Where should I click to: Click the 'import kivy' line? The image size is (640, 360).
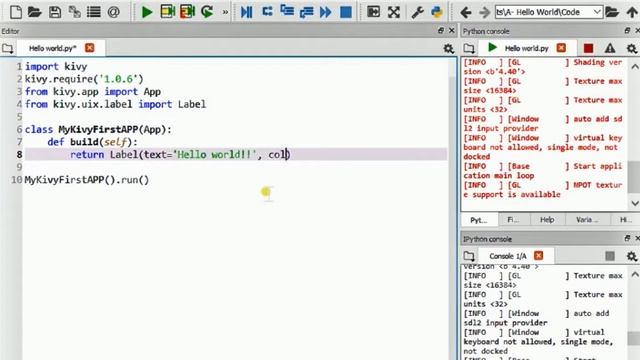tap(56, 67)
